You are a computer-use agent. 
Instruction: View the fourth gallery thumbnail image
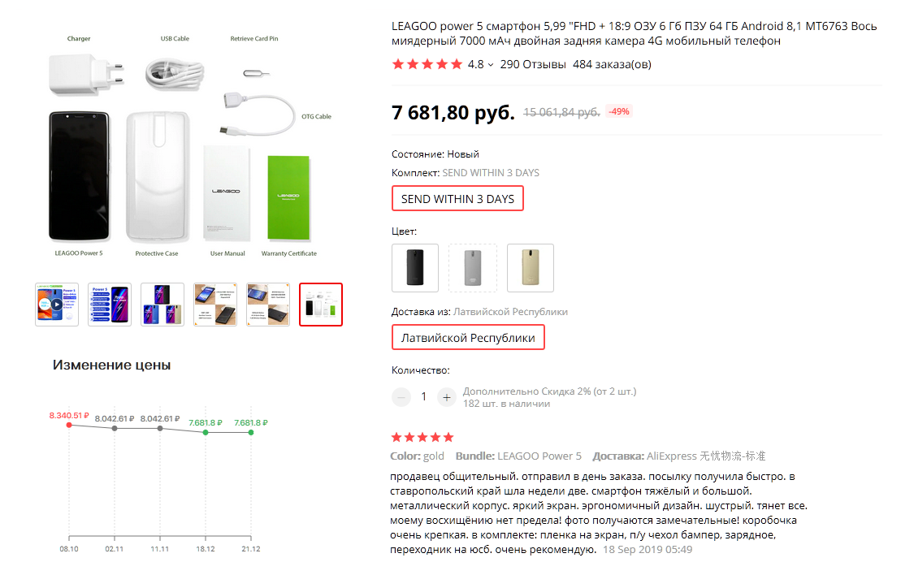point(215,305)
